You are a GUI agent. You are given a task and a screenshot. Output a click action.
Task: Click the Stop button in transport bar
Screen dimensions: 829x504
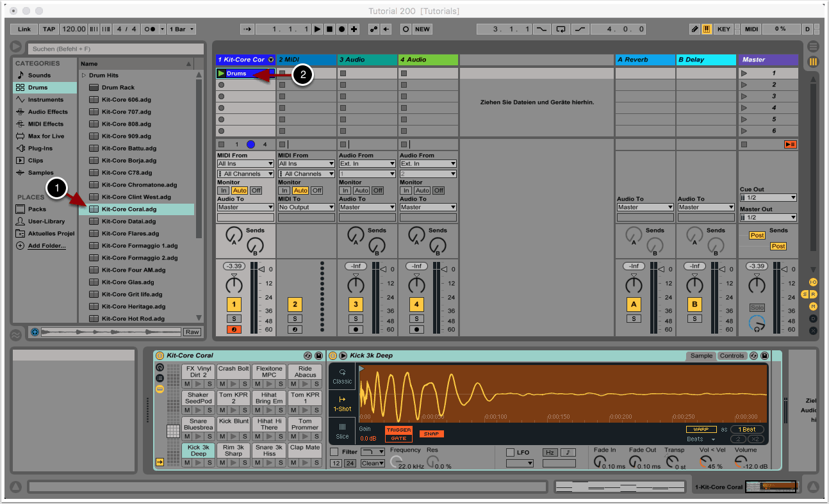329,29
